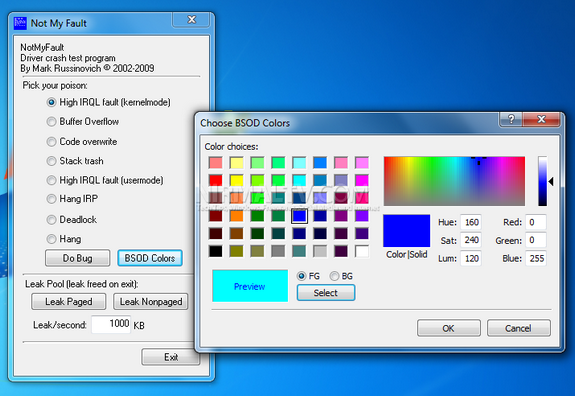Pick the selected bright blue swatch
The width and height of the screenshot is (575, 396).
299,216
